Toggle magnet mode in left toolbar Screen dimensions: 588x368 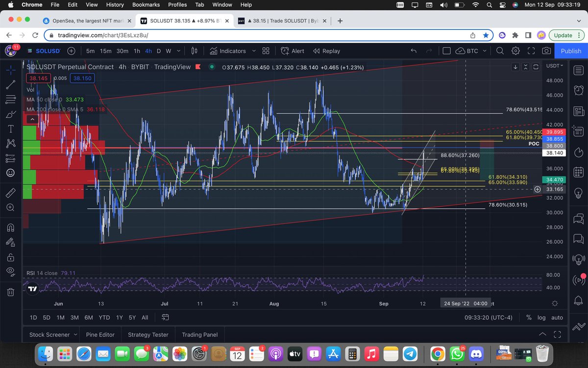pos(10,227)
